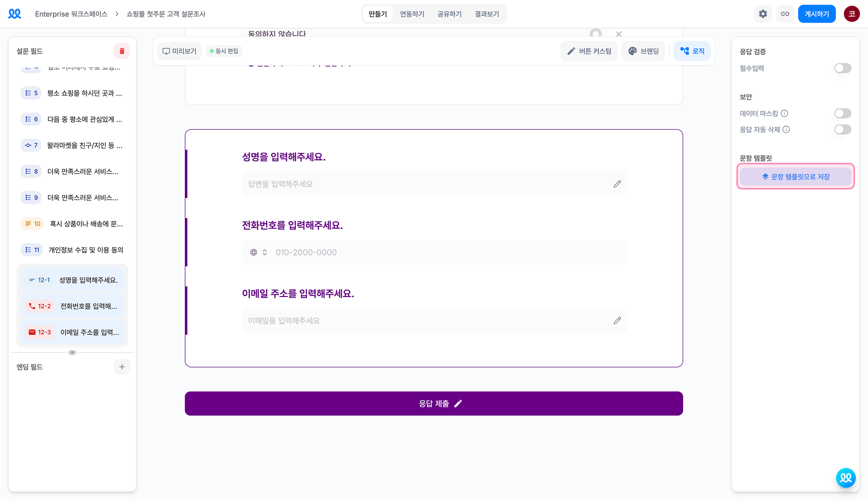Open chat support floating icon
This screenshot has width=868, height=500.
[x=846, y=478]
